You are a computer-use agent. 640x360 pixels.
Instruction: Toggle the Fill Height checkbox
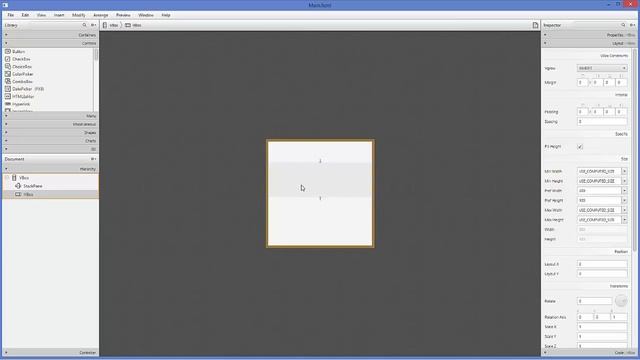tap(580, 147)
